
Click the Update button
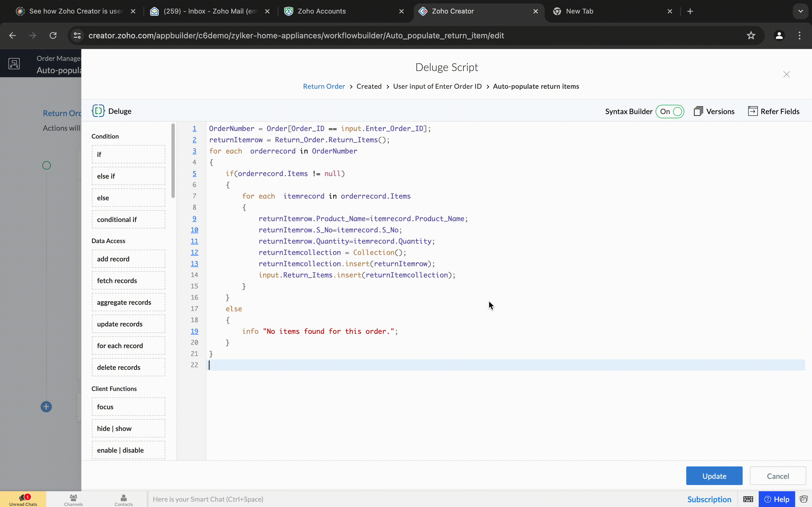coord(714,476)
